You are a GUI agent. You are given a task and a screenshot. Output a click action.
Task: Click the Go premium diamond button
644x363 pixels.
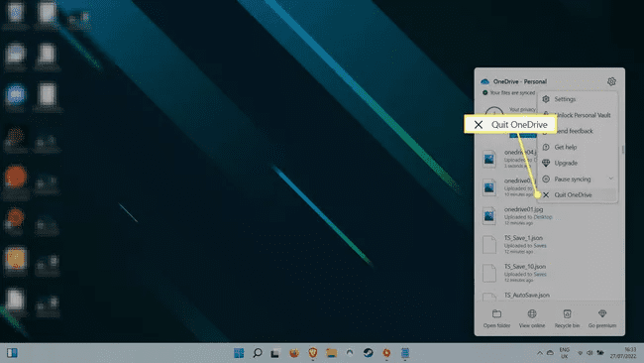pyautogui.click(x=602, y=318)
